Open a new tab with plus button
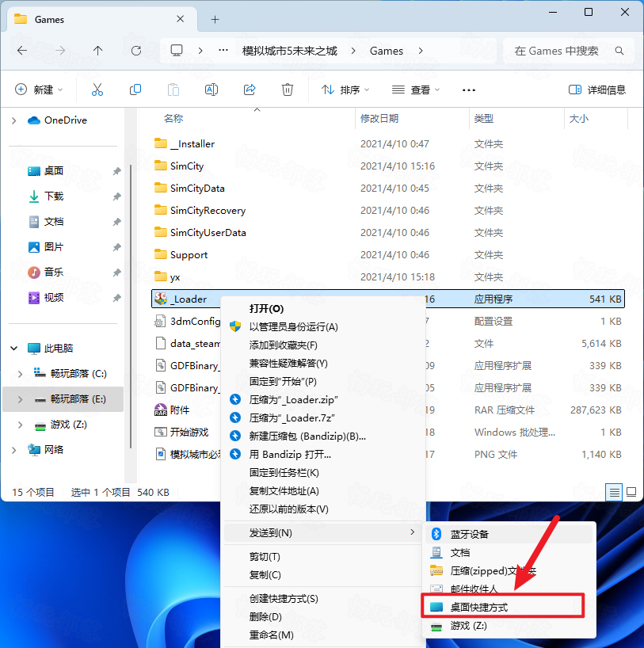Viewport: 644px width, 648px height. point(215,19)
